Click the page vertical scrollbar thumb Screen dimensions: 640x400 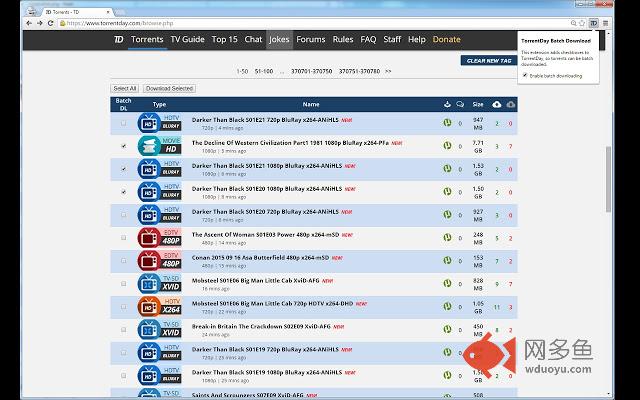(608, 179)
